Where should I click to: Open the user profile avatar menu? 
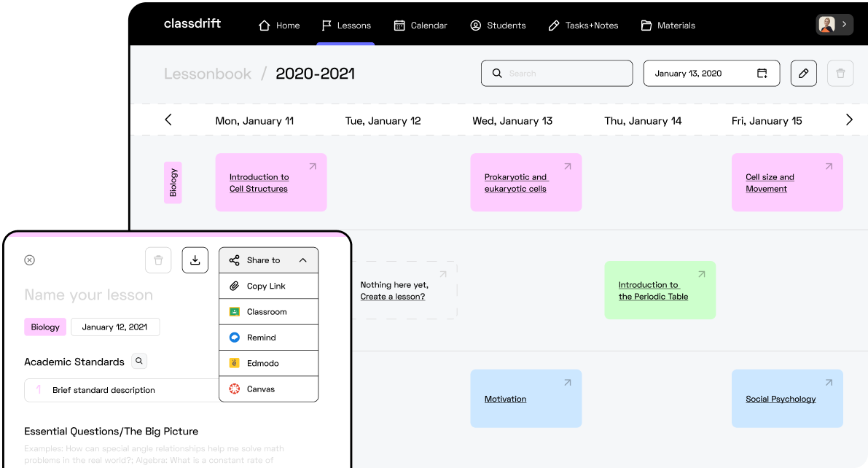coord(833,25)
